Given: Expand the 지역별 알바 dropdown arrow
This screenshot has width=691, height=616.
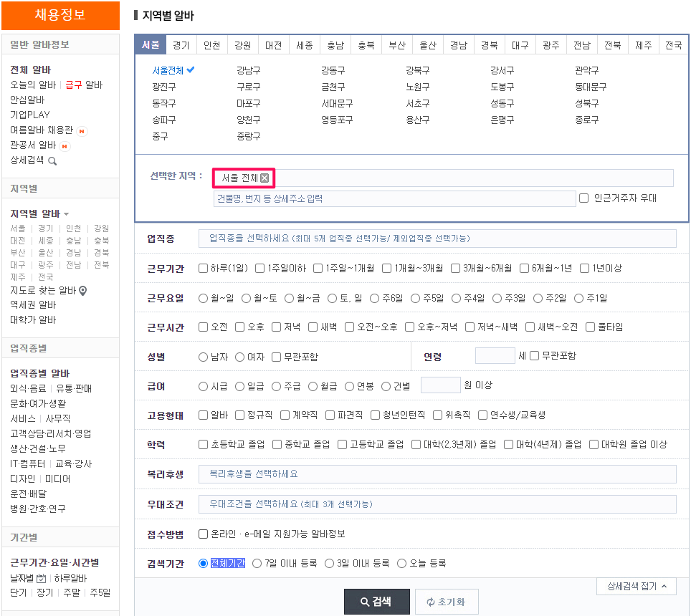Looking at the screenshot, I should 66,214.
